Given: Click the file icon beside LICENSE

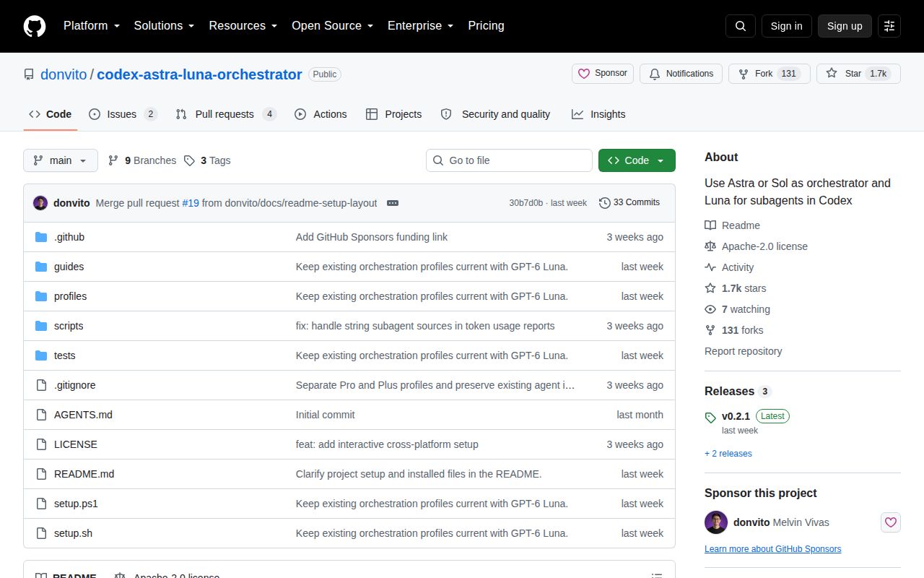Looking at the screenshot, I should pyautogui.click(x=41, y=444).
